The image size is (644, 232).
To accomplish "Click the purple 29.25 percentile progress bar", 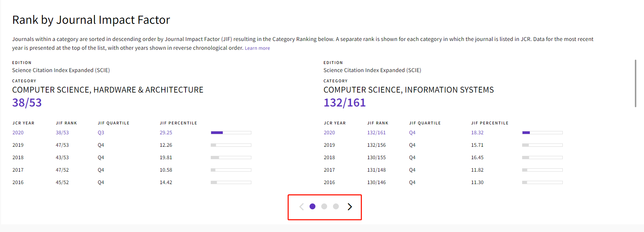I will tap(231, 133).
